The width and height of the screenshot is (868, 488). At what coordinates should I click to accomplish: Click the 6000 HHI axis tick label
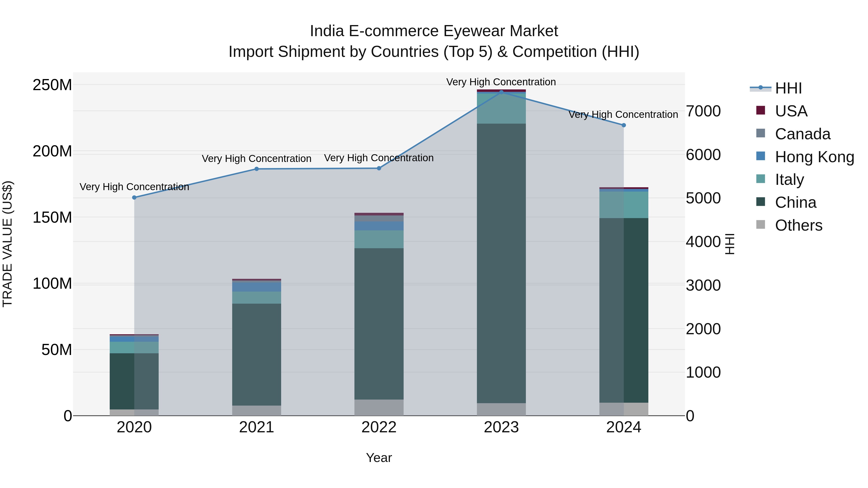click(x=703, y=154)
